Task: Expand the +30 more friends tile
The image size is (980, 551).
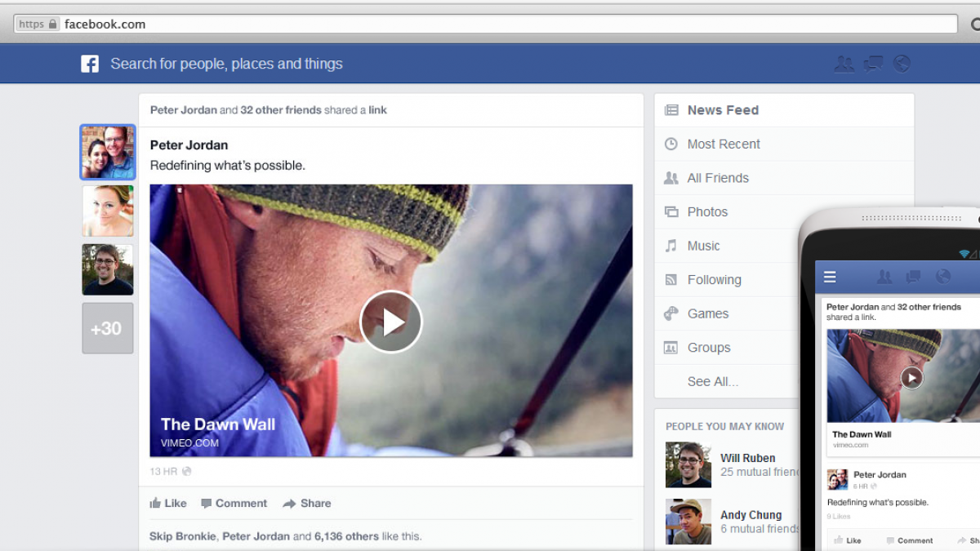Action: (x=107, y=328)
